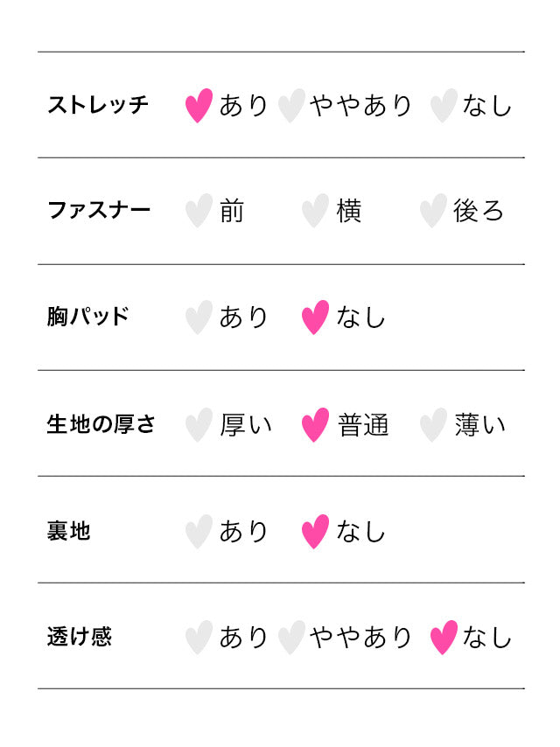Click gray heart beside ファスナー 後ろ

(432, 211)
